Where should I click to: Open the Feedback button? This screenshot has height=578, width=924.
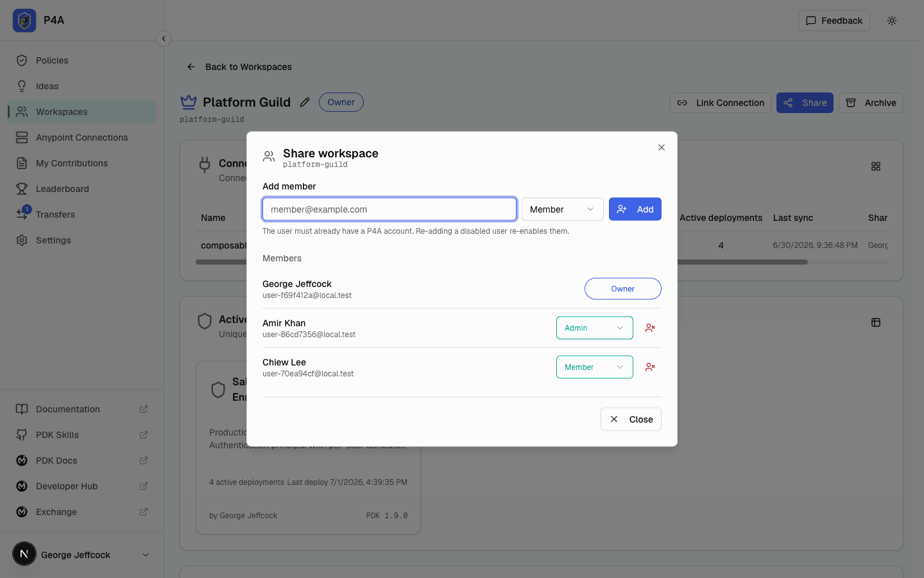click(834, 21)
